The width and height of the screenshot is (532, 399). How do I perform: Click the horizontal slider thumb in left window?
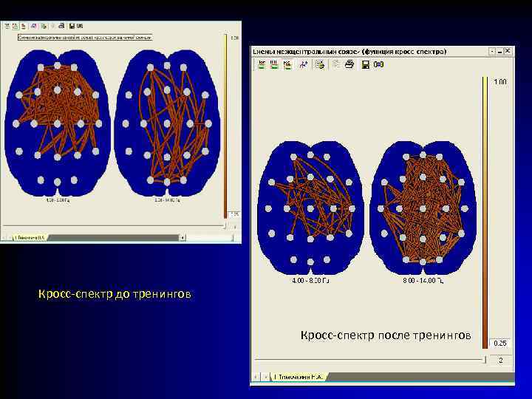click(x=225, y=225)
